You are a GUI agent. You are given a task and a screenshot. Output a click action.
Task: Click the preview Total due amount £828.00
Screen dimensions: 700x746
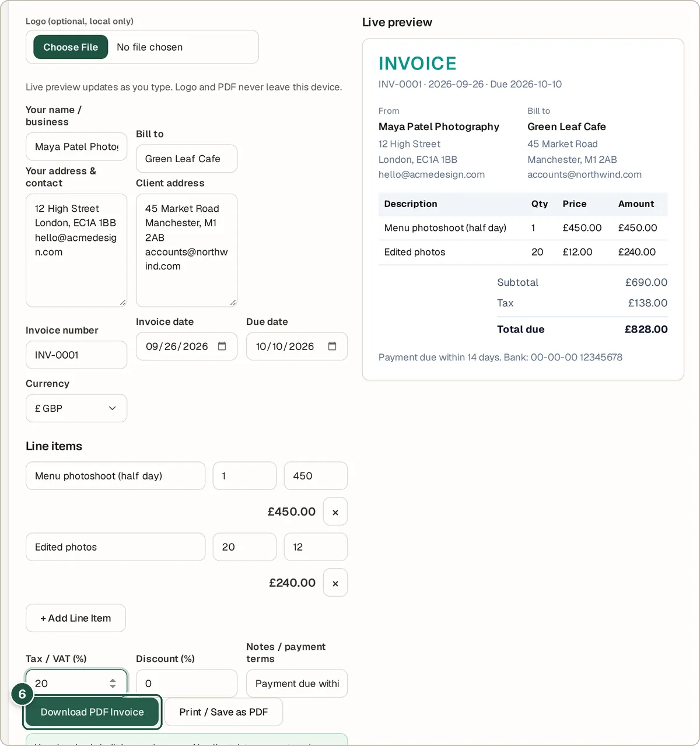coord(646,329)
